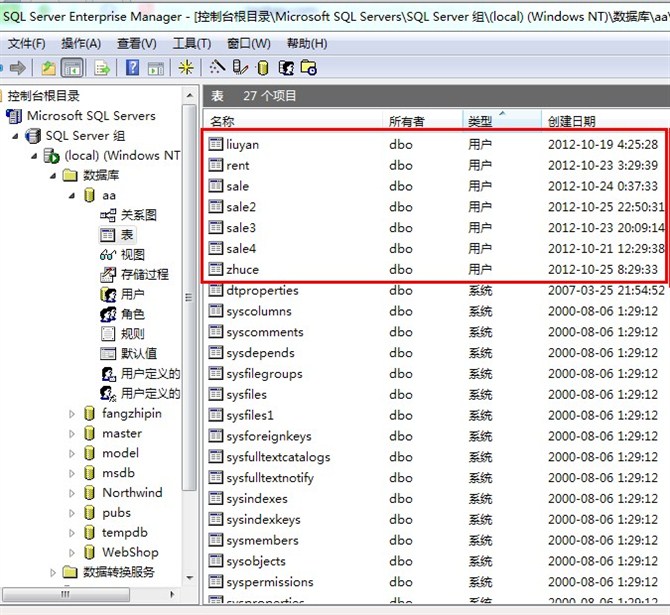
Task: Expand the WebShop database
Action: (72, 553)
